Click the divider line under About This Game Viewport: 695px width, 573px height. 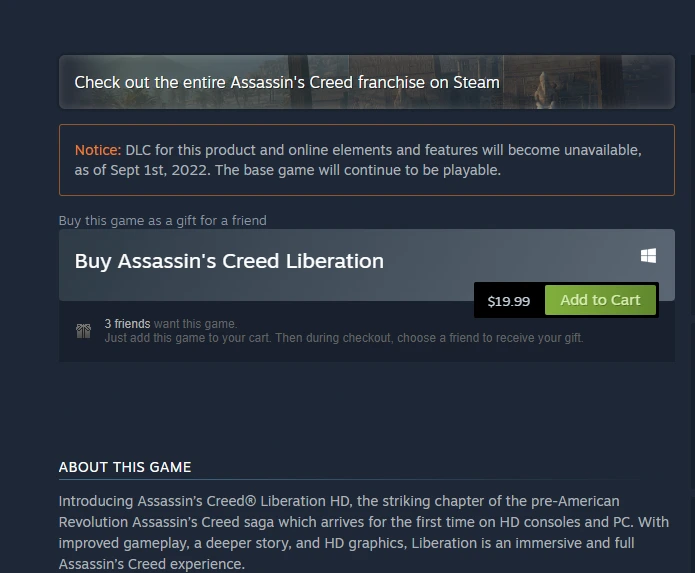click(x=350, y=479)
